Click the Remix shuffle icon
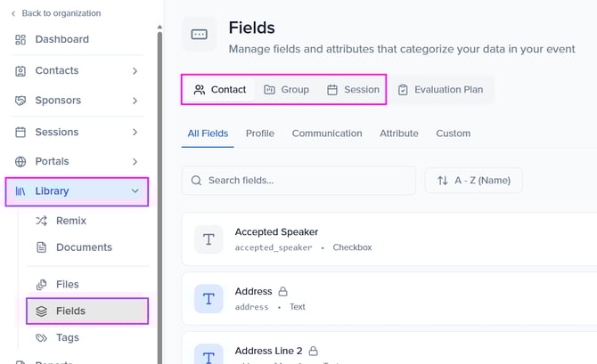597x364 pixels. (x=41, y=221)
